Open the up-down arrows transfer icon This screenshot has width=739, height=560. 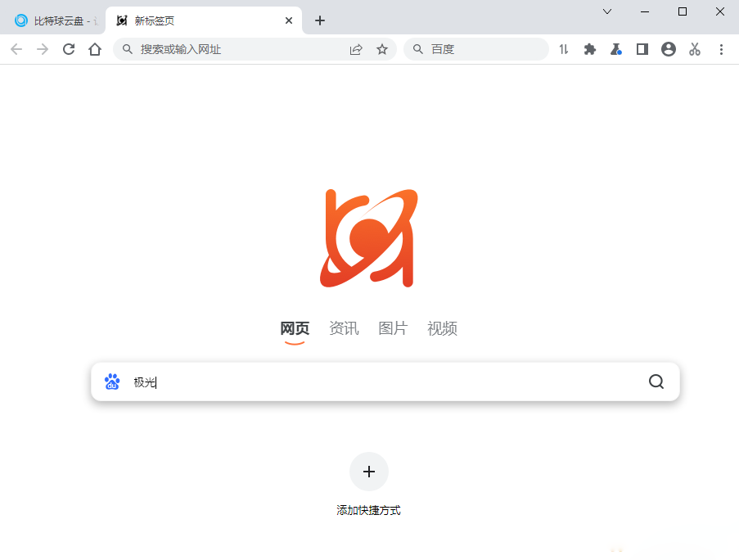(x=564, y=49)
